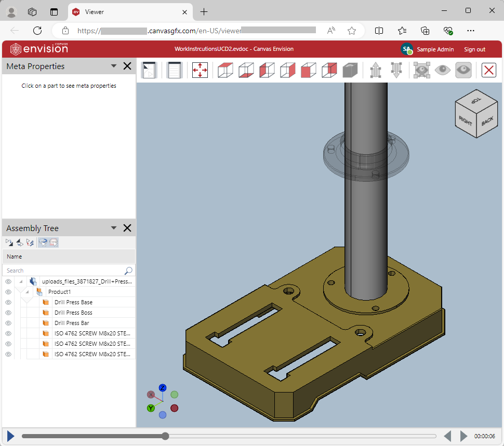Click the black triangle with arrow Assembly Tree icon

(x=20, y=242)
